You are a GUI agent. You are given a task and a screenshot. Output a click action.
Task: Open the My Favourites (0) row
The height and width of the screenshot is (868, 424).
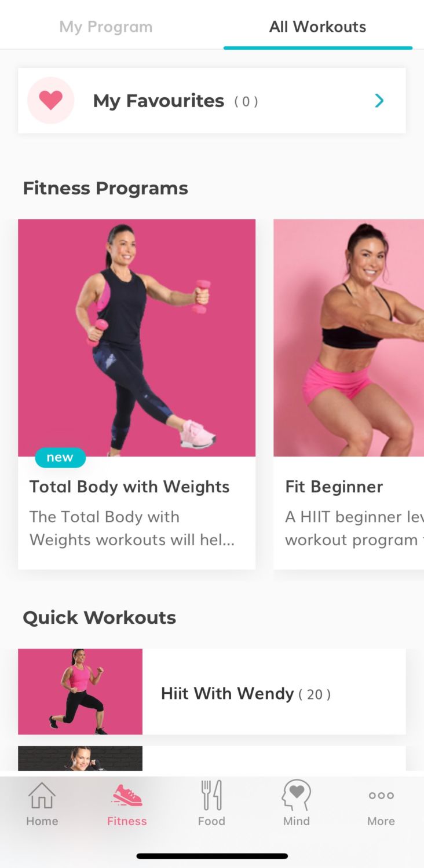click(x=212, y=101)
